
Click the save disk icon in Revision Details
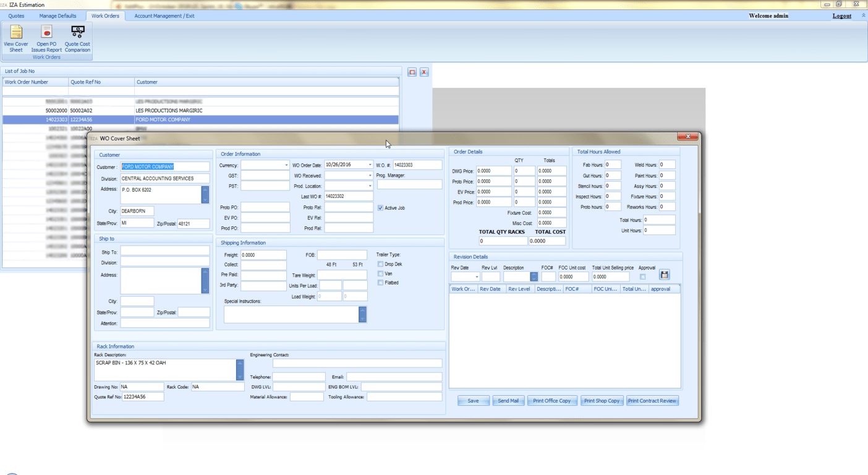pos(665,275)
